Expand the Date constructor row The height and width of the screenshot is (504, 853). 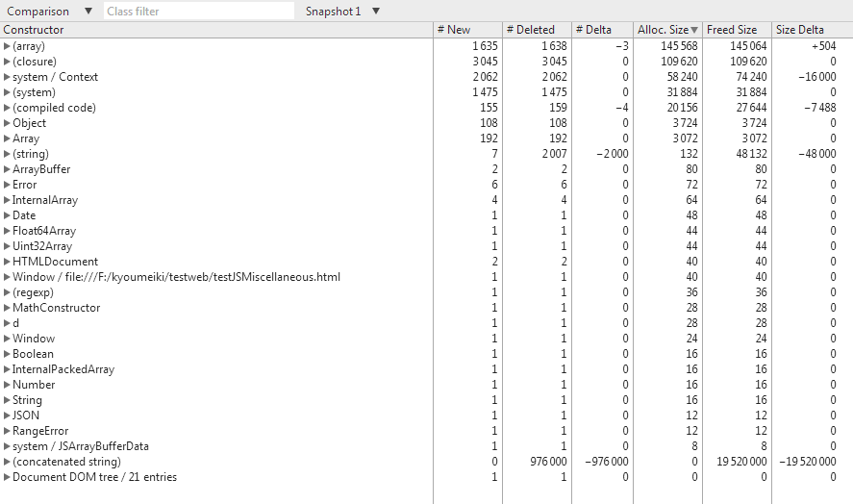click(7, 215)
